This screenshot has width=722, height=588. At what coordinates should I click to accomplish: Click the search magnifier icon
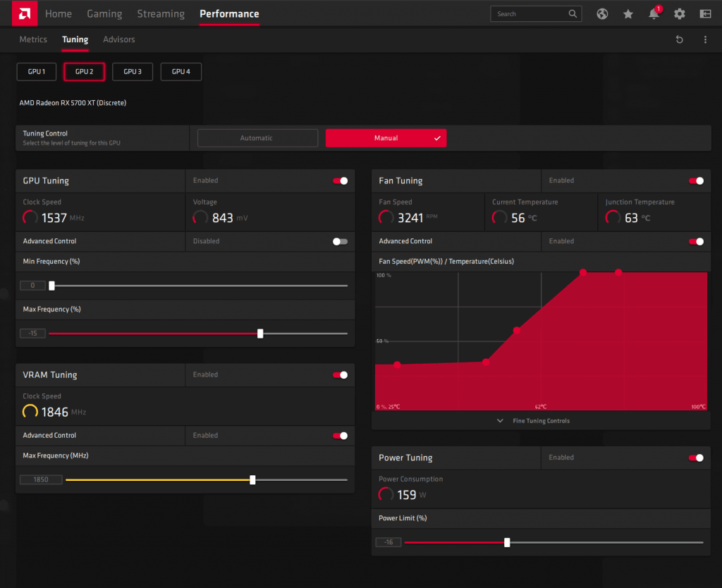click(x=573, y=14)
